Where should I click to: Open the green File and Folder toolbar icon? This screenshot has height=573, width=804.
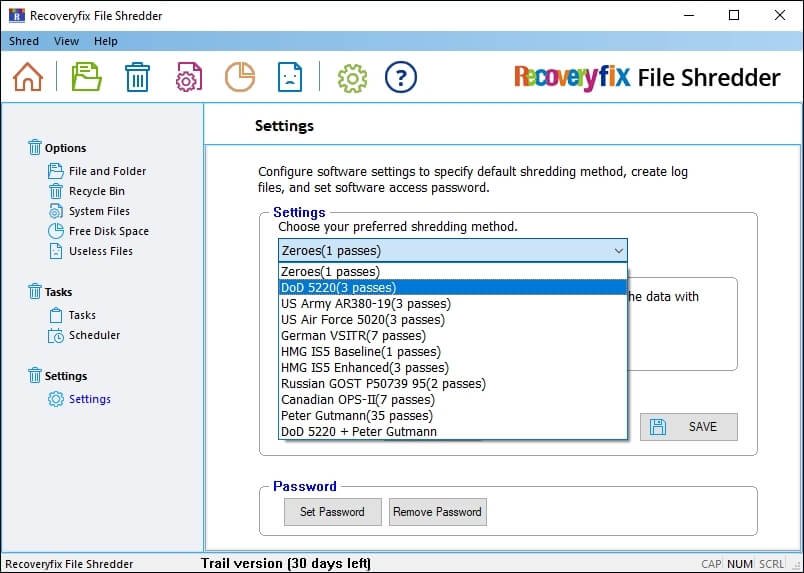coord(86,77)
